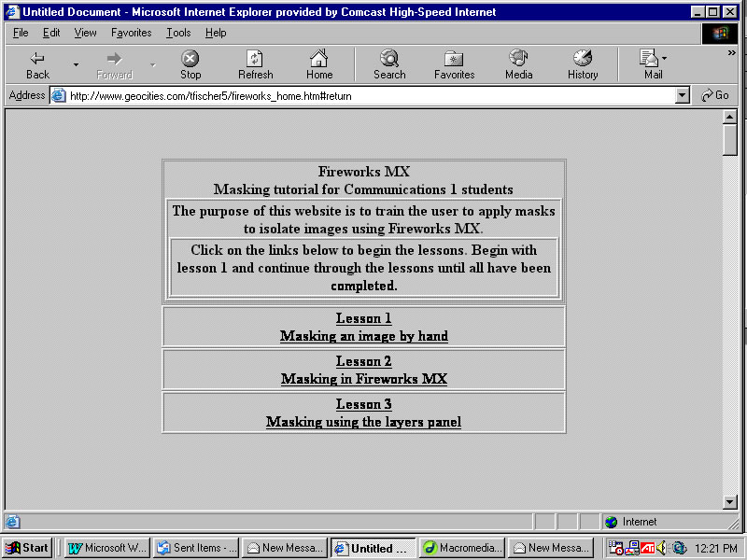Click the vertical scrollbar up arrow
747x560 pixels.
click(x=730, y=117)
